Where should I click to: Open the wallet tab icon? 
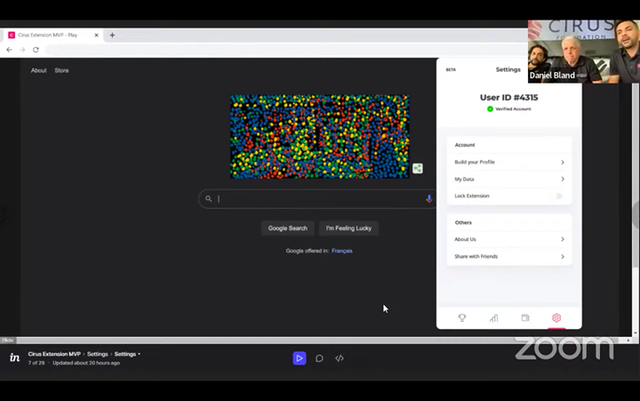click(525, 318)
